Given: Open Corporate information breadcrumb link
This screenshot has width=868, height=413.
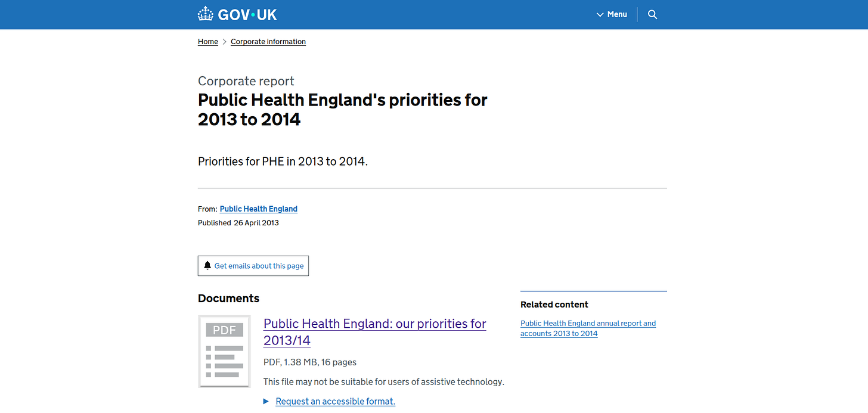Looking at the screenshot, I should click(268, 42).
